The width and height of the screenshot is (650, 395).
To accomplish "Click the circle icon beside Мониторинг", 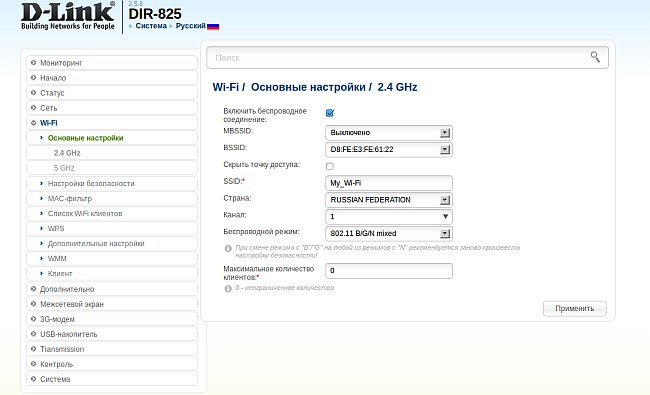I will point(34,63).
